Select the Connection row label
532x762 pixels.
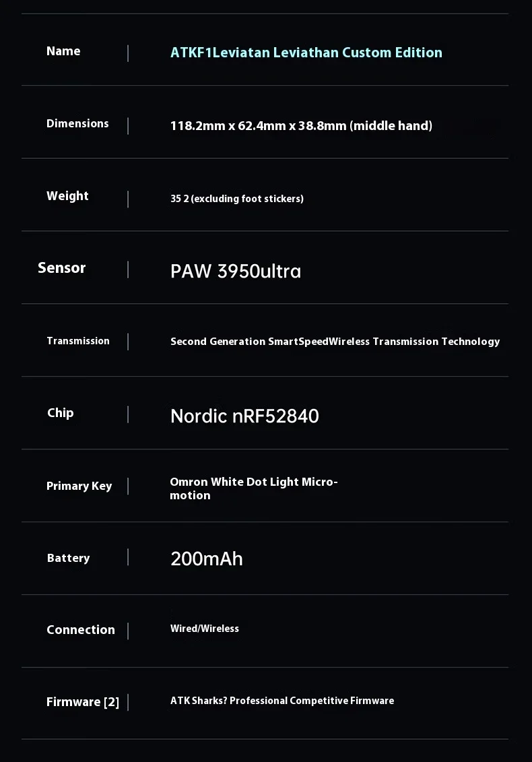pyautogui.click(x=81, y=630)
